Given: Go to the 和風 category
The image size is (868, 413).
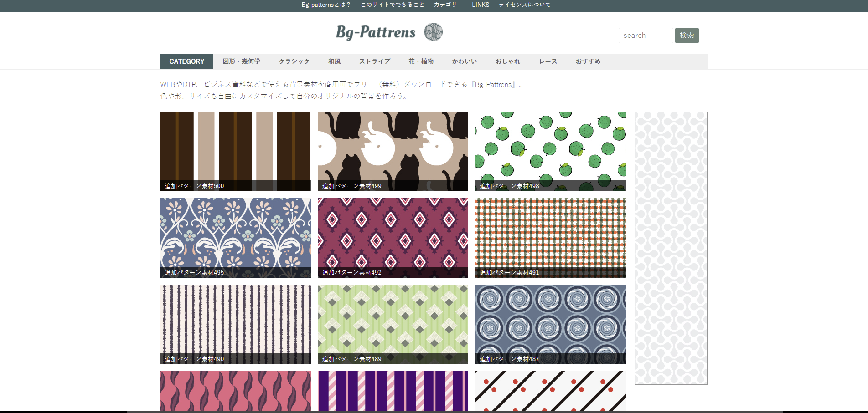Looking at the screenshot, I should click(x=334, y=61).
